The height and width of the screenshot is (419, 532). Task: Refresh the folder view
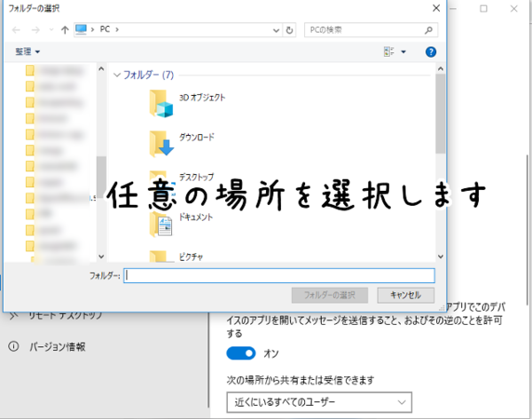(289, 30)
